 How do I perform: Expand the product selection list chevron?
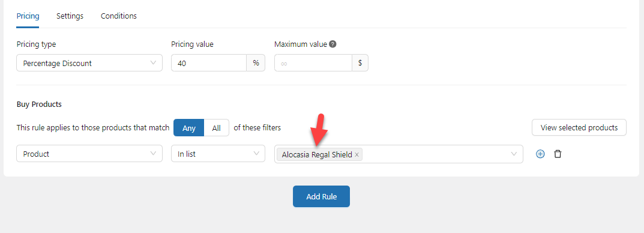[513, 154]
